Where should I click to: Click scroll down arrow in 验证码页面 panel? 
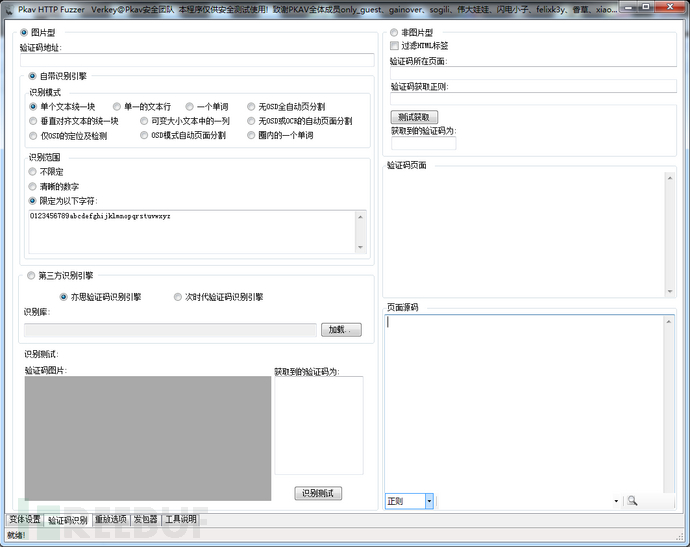point(670,291)
